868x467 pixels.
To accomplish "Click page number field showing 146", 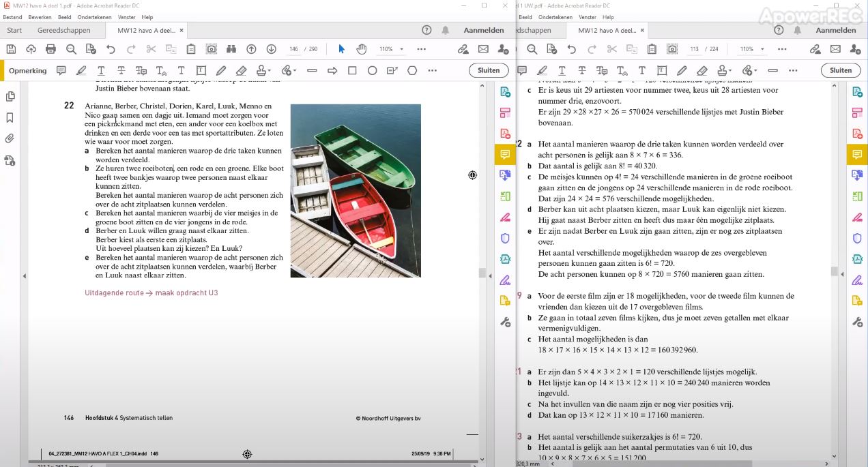I will [x=293, y=49].
